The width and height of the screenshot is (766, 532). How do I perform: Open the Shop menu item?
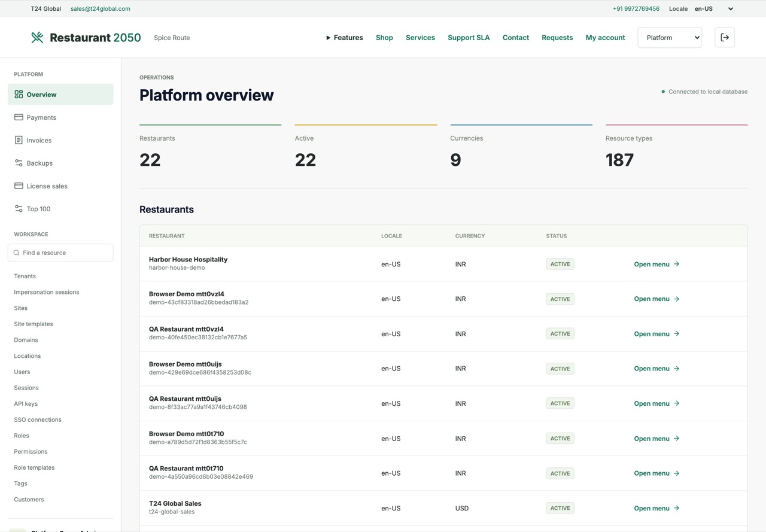[384, 38]
